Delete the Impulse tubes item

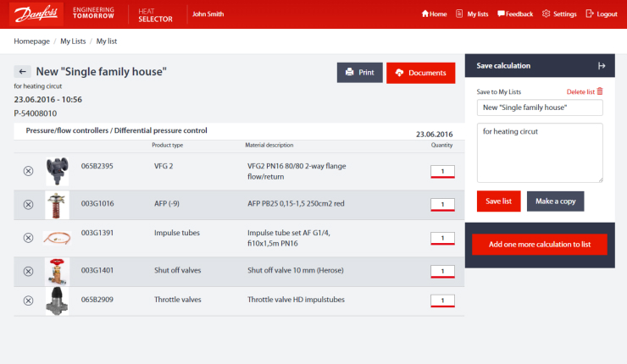click(x=28, y=237)
